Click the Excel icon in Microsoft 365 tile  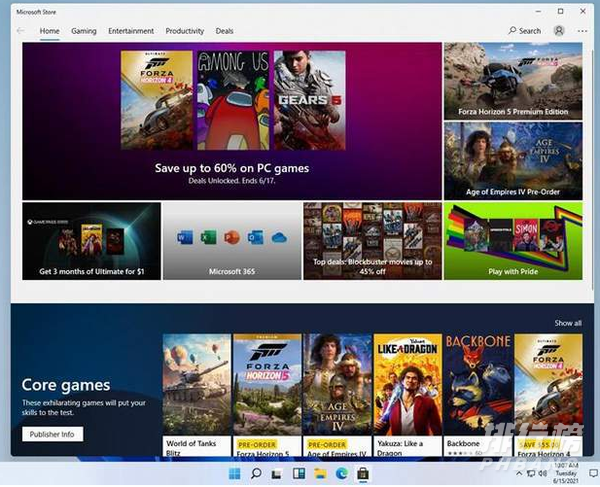[209, 238]
